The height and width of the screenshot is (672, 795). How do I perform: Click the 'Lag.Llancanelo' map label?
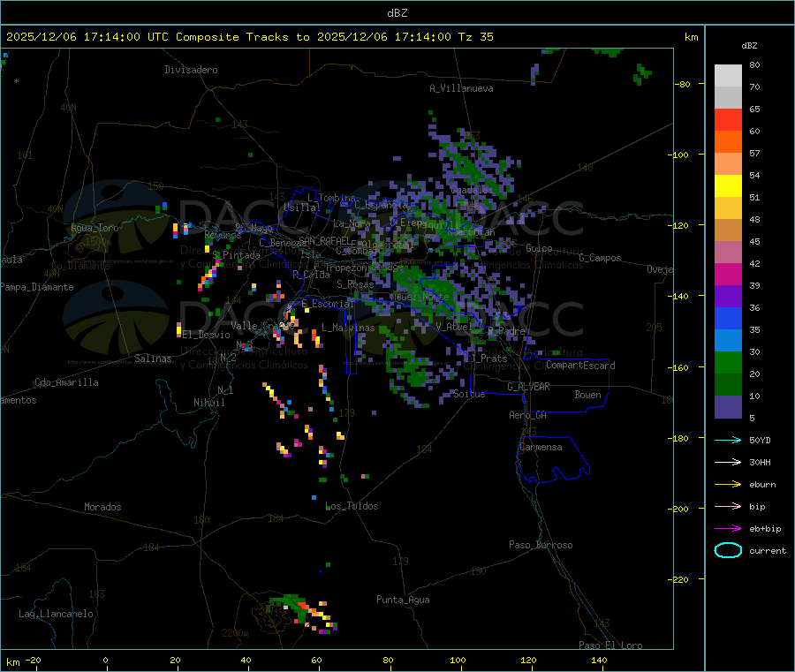(56, 614)
